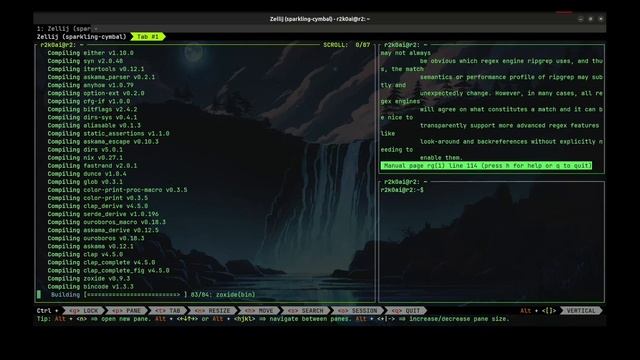Click 'Compiling dunce v1.0.4' line
The image size is (640, 360).
[x=87, y=174]
